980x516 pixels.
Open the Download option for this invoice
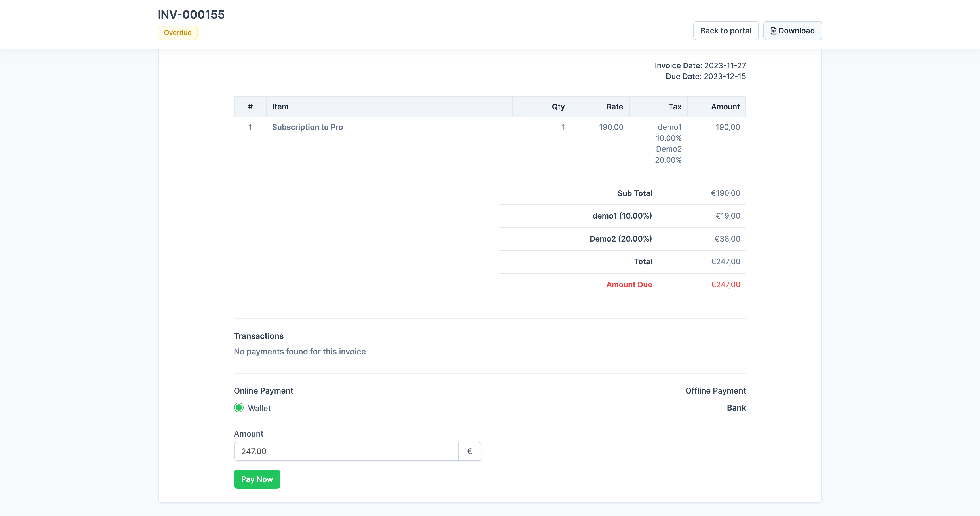(x=793, y=30)
